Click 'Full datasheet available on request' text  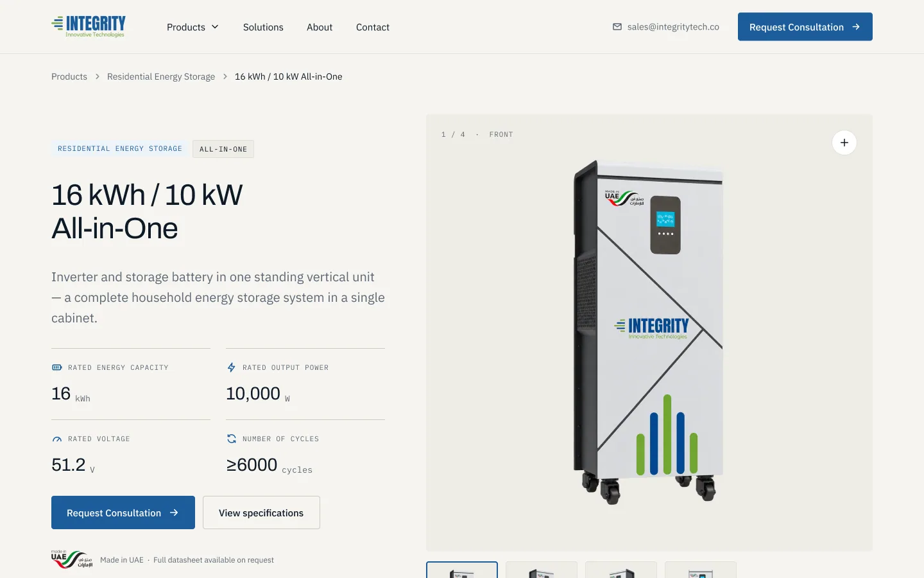point(214,560)
